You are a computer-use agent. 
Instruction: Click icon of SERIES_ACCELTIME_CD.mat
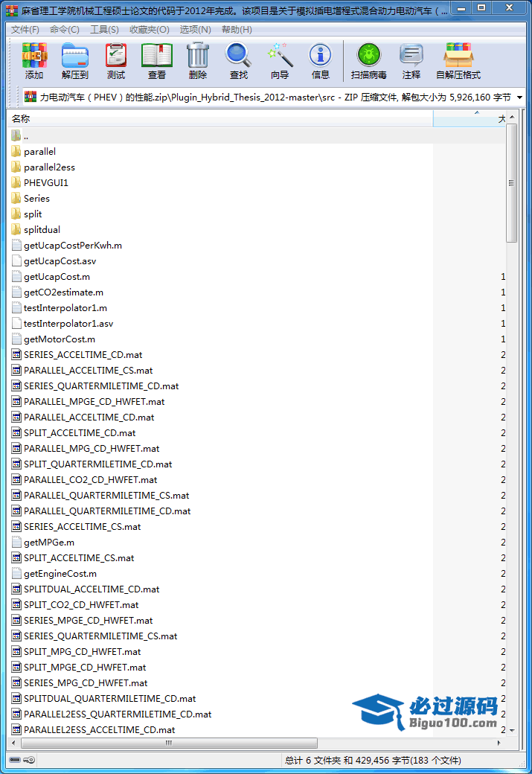(16, 354)
